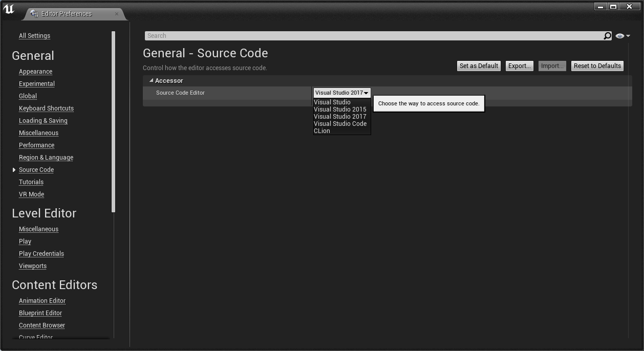
Task: Open Global settings under General
Action: point(28,96)
